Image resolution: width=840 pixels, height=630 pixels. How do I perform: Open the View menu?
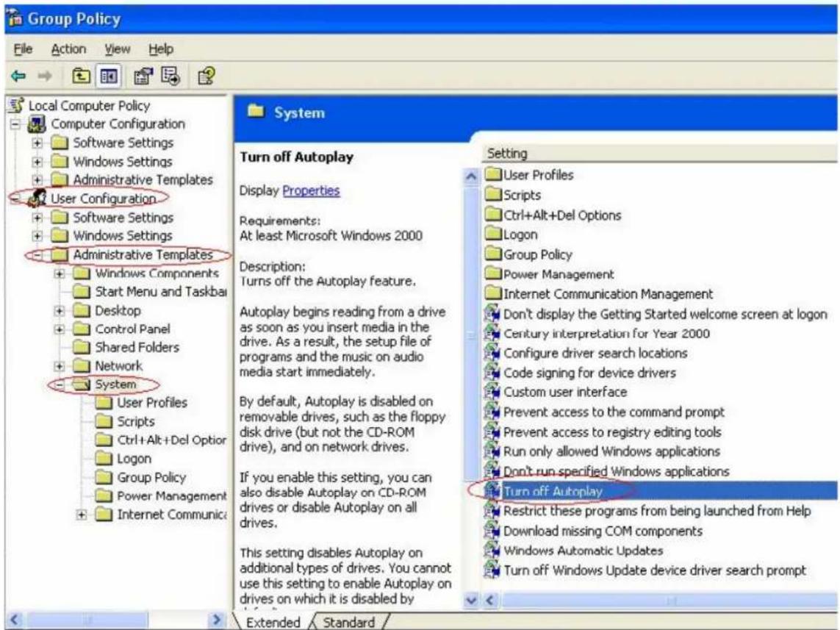pyautogui.click(x=118, y=49)
